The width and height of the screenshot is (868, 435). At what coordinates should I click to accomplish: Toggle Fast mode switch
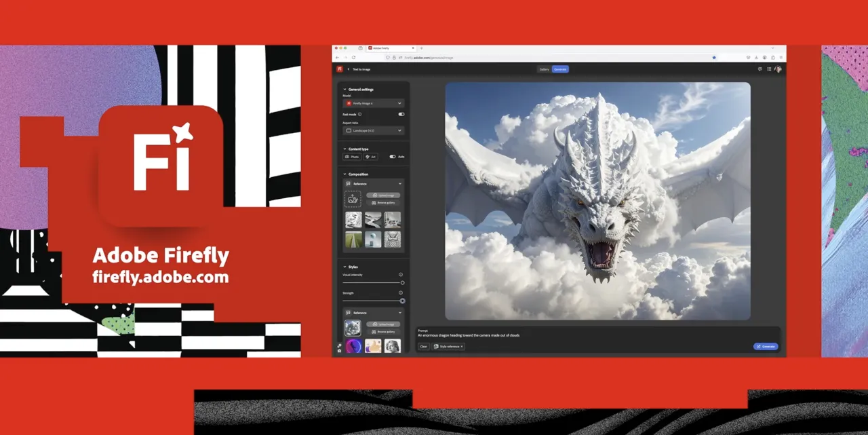click(x=401, y=115)
